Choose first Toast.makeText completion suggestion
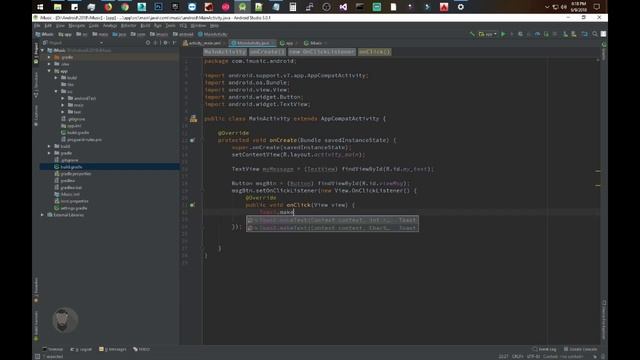The width and height of the screenshot is (640, 360). 332,220
